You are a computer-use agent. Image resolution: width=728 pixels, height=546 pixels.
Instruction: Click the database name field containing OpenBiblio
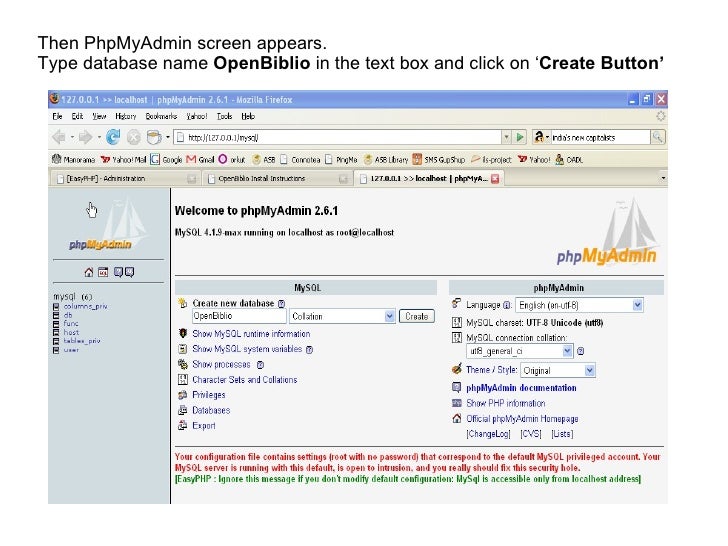pos(239,316)
